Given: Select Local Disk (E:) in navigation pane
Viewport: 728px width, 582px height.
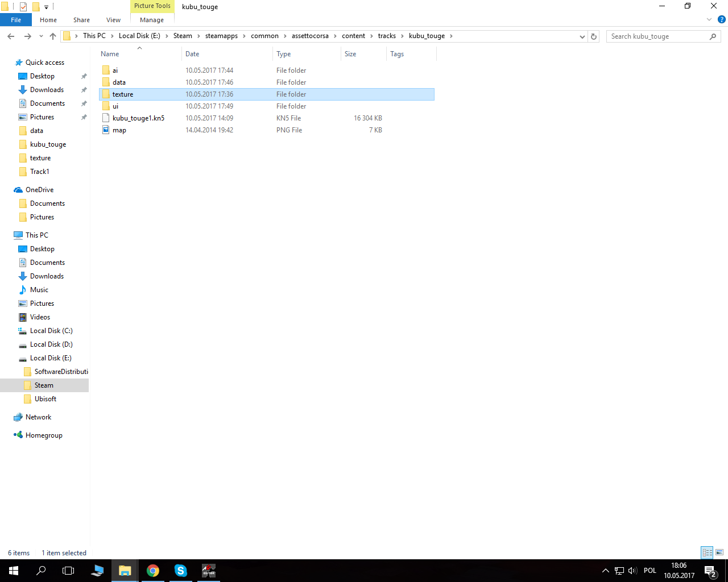Looking at the screenshot, I should 51,358.
